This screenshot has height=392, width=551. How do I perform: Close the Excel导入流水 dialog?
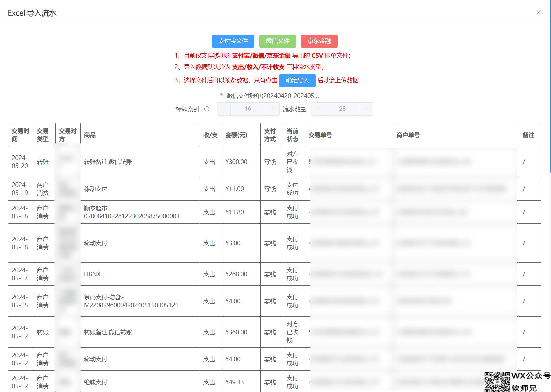pos(538,12)
